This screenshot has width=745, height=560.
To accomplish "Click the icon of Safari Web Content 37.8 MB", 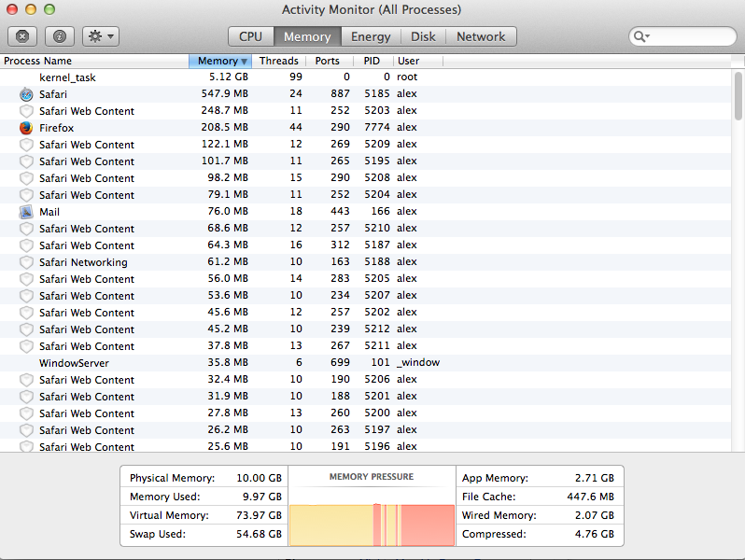I will point(26,346).
